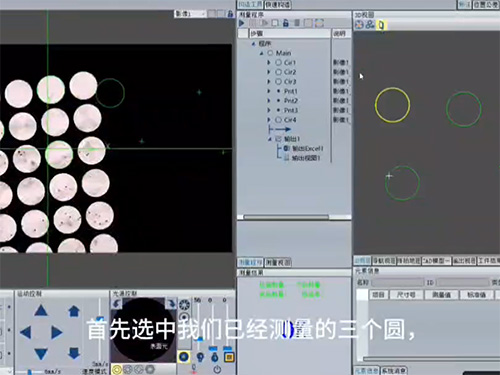Expand the Cir3 tree node
Viewport: 500px width, 375px height.
point(269,82)
